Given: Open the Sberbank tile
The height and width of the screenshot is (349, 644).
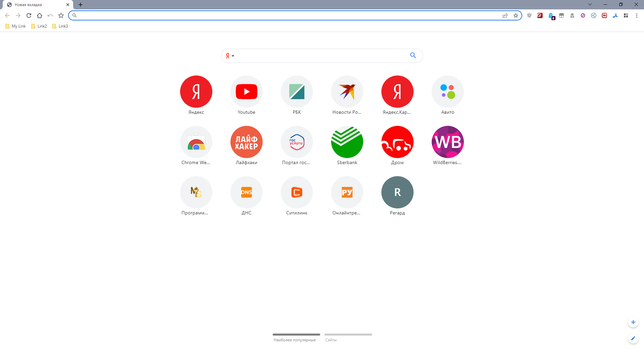Looking at the screenshot, I should 347,142.
